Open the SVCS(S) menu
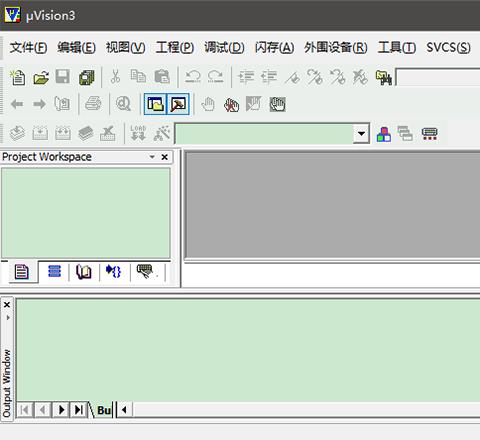 click(448, 48)
